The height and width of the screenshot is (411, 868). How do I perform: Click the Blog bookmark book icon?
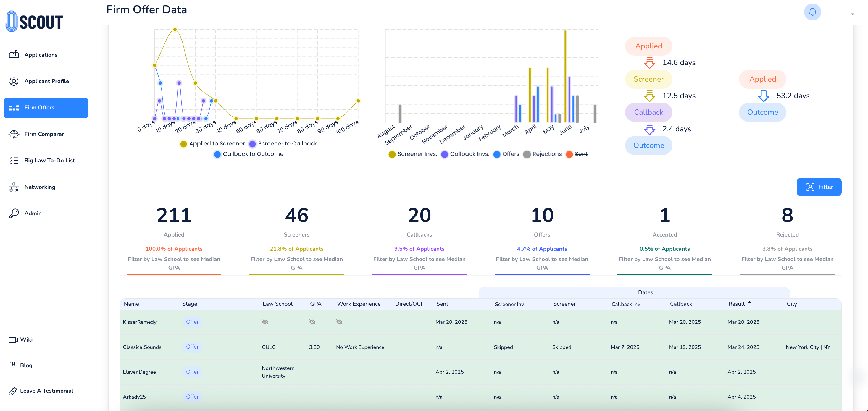(x=13, y=365)
